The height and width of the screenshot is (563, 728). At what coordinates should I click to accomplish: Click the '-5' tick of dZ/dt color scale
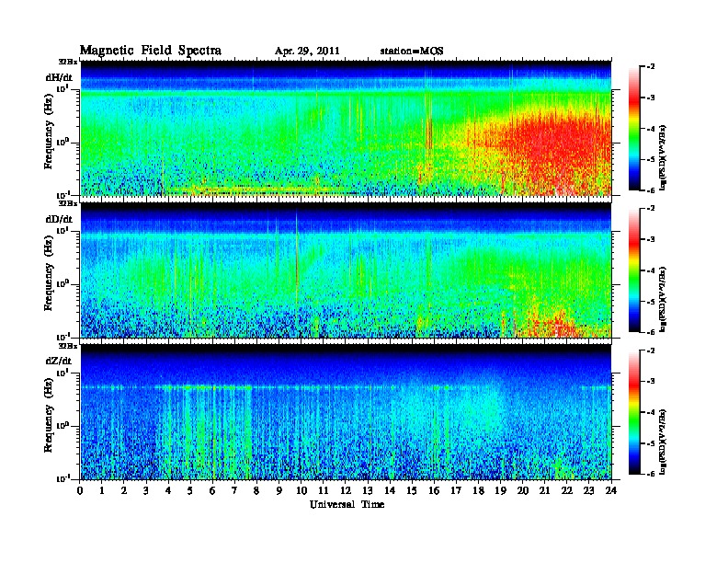(x=651, y=443)
